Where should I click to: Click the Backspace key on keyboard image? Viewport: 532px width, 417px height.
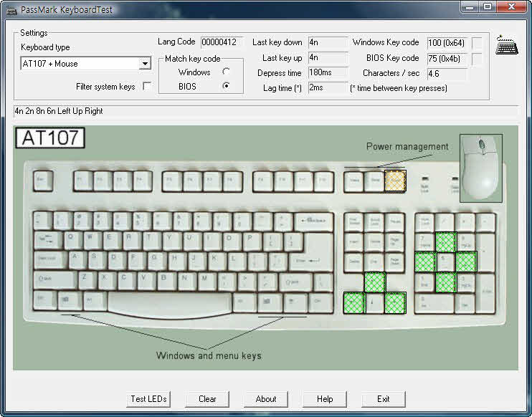314,221
